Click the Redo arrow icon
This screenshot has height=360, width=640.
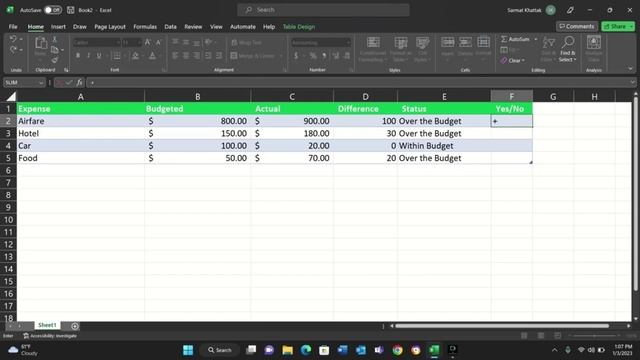[x=13, y=49]
